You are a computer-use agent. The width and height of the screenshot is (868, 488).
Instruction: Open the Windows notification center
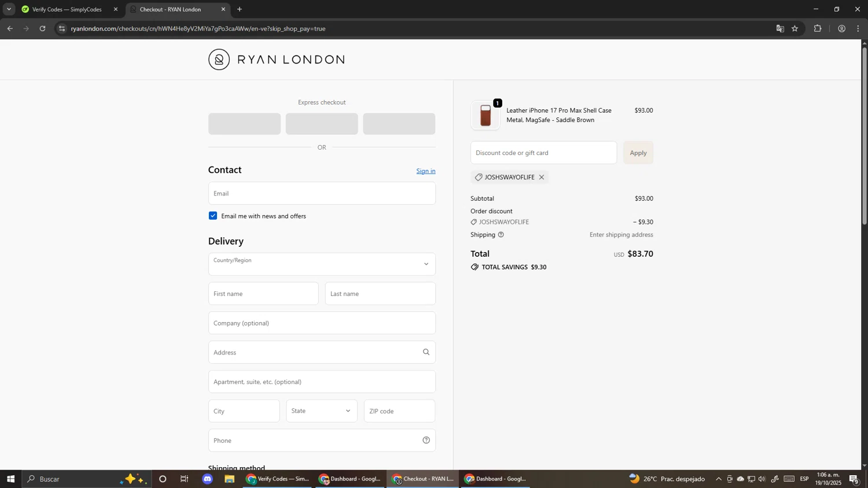click(x=854, y=479)
